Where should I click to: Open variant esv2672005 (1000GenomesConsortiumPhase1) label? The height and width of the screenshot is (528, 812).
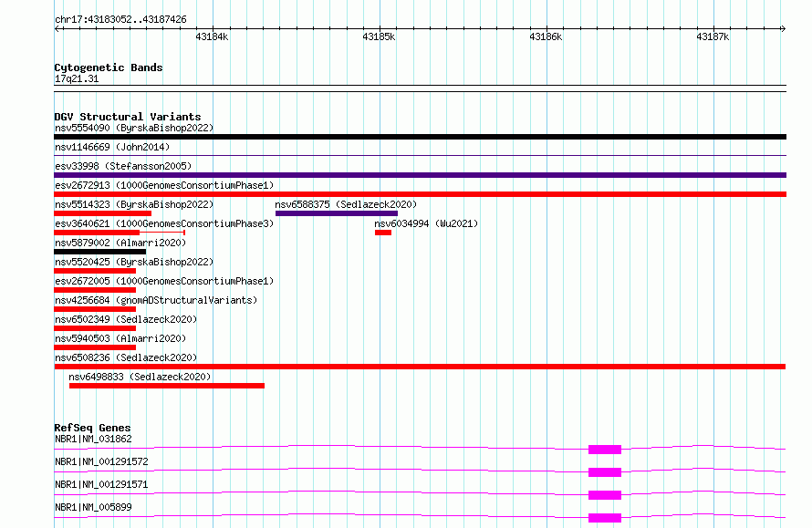[x=164, y=281]
